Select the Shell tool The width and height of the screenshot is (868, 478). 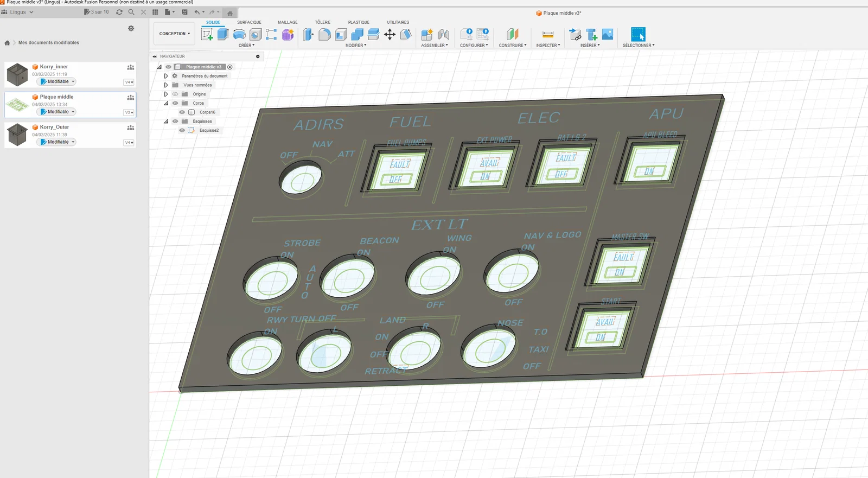[341, 35]
